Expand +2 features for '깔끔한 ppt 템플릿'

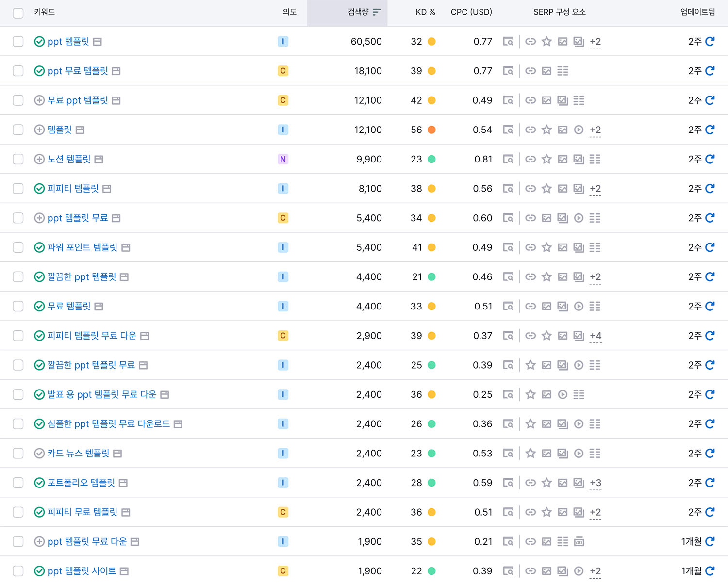point(595,277)
